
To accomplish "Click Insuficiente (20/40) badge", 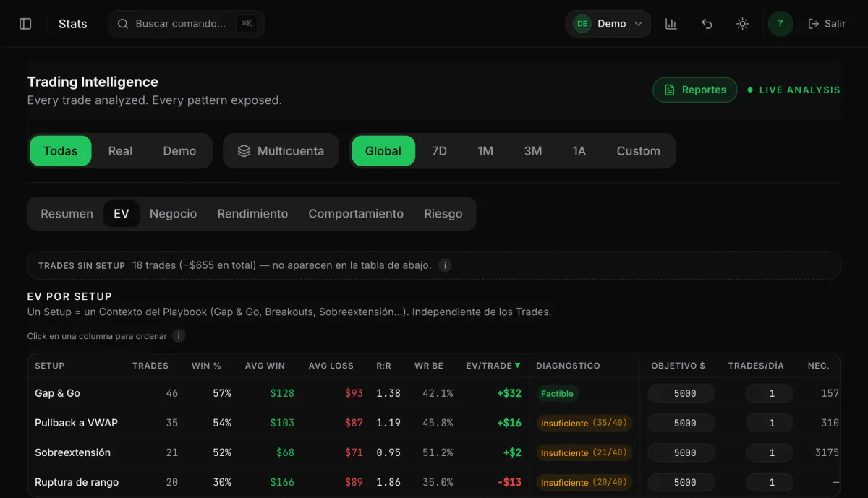I will click(584, 483).
